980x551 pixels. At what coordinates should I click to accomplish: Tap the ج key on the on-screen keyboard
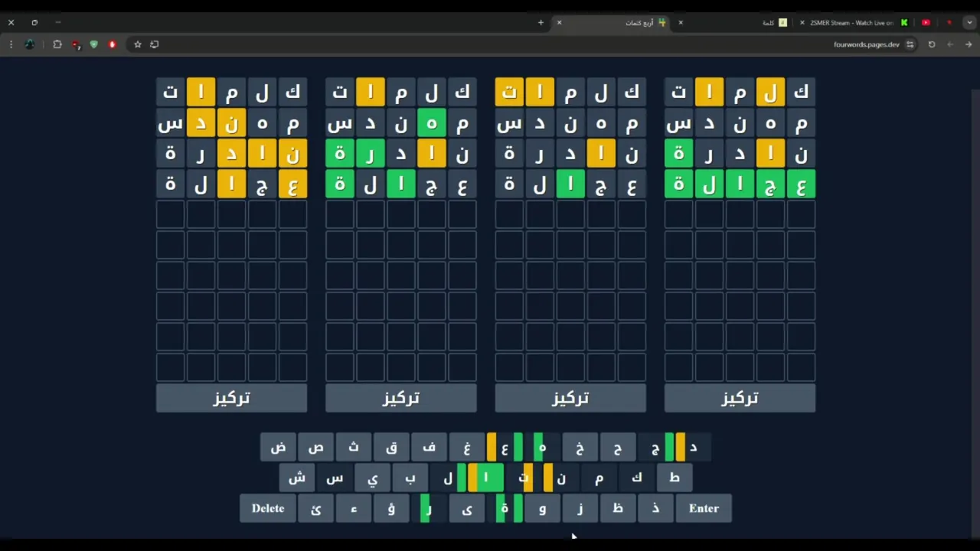(655, 448)
